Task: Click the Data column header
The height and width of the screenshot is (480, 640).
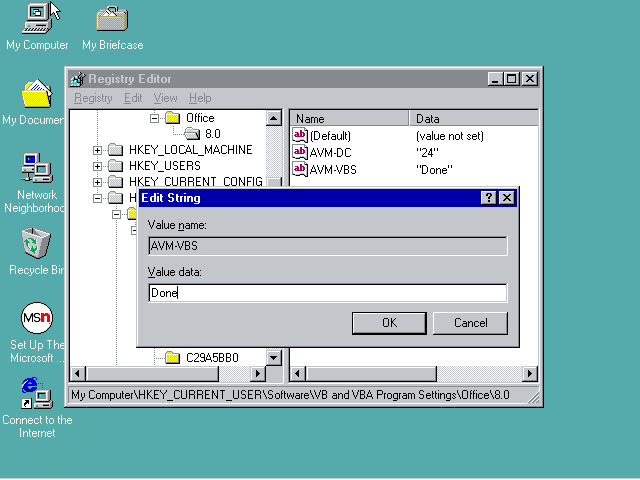Action: click(473, 118)
